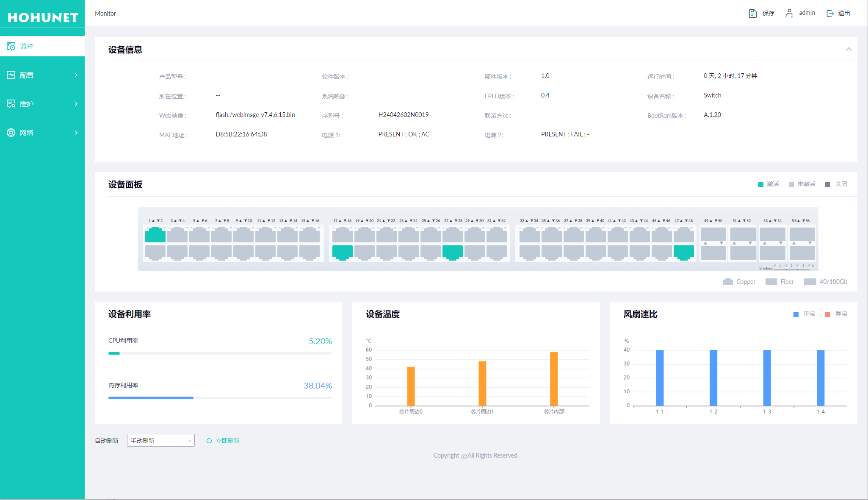The height and width of the screenshot is (500, 868).
Task: Click the 配置 configuration sidebar icon
Action: (x=11, y=75)
